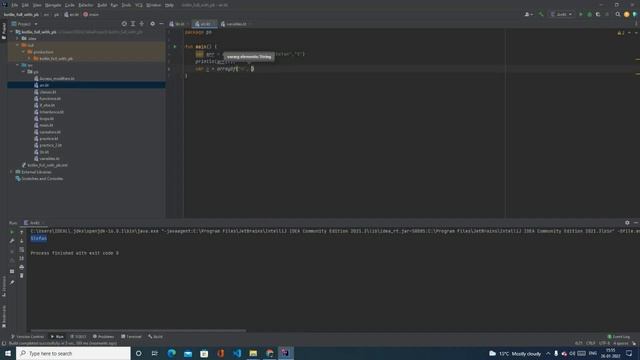Click the CRLF line separator in the status bar
This screenshot has width=640, height=360.
pos(590,343)
